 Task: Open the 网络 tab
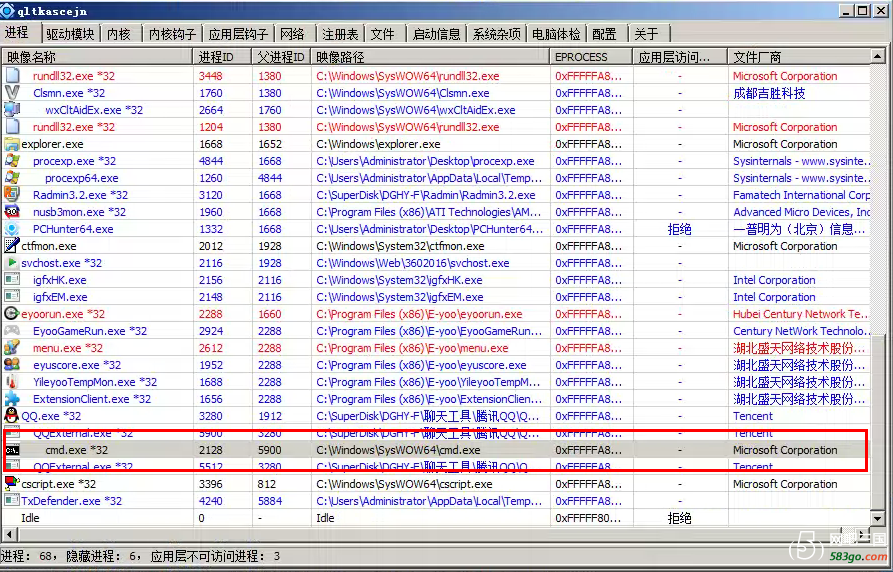pyautogui.click(x=293, y=34)
